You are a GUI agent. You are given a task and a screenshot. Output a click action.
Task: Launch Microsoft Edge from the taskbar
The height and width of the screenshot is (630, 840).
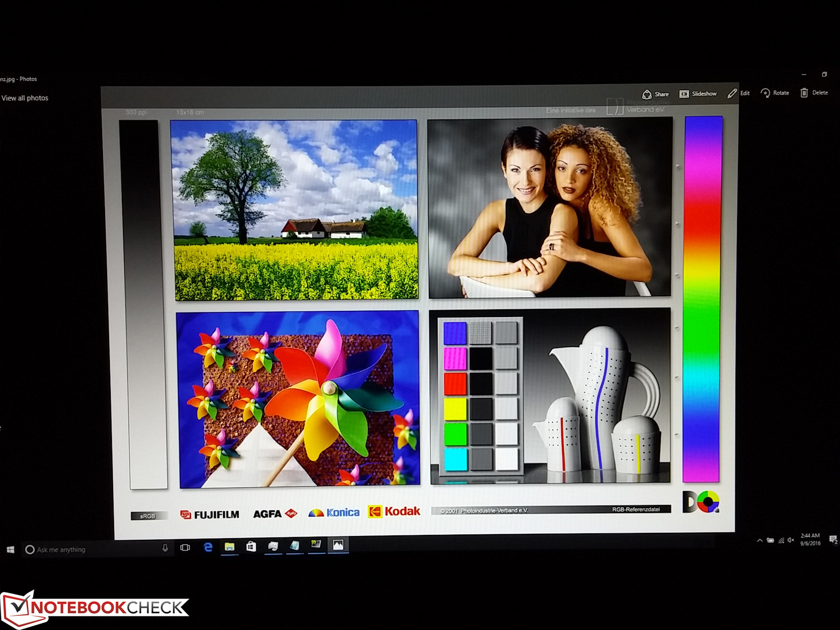pyautogui.click(x=208, y=547)
